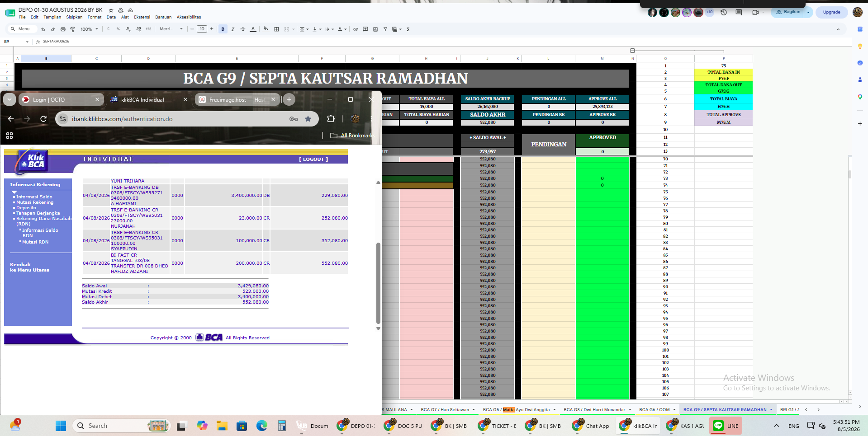Decrease decimal places in the toolbar
Viewport: 868px width, 436px height.
(128, 29)
